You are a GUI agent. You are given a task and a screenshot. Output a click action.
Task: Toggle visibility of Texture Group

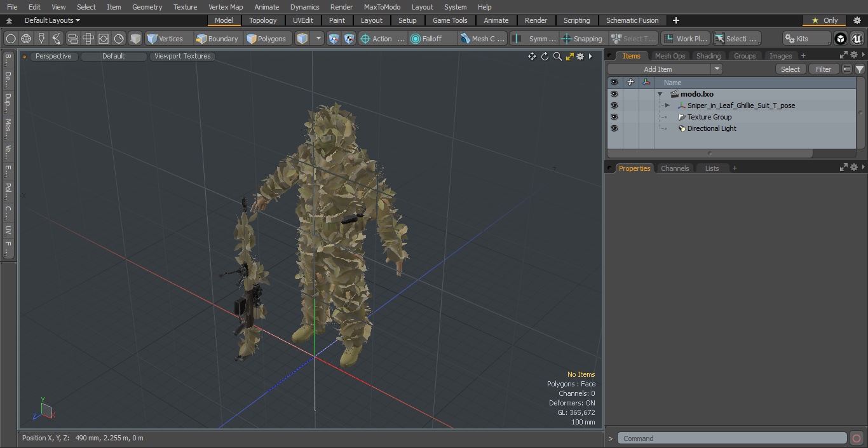[x=614, y=117]
